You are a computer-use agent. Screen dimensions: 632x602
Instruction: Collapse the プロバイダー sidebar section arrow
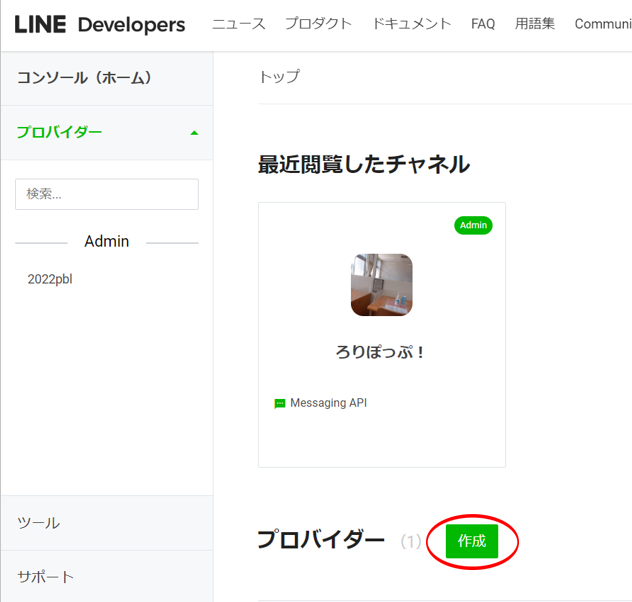click(194, 133)
